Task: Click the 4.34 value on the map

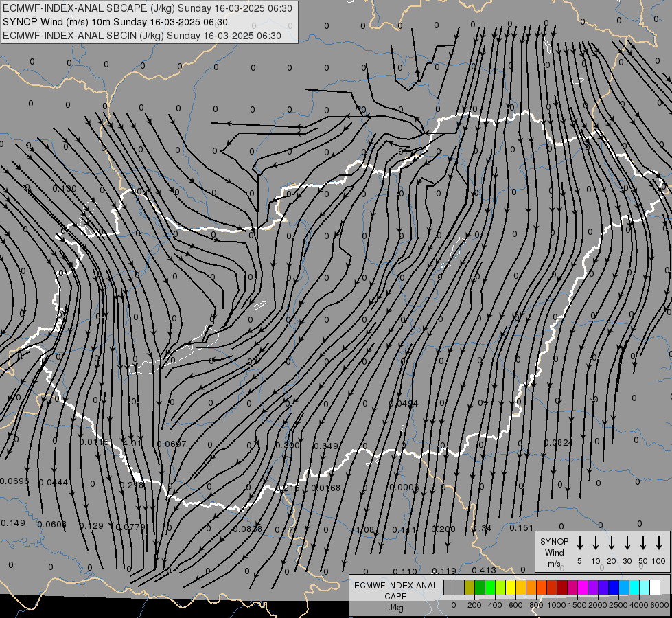Action: pyautogui.click(x=482, y=528)
